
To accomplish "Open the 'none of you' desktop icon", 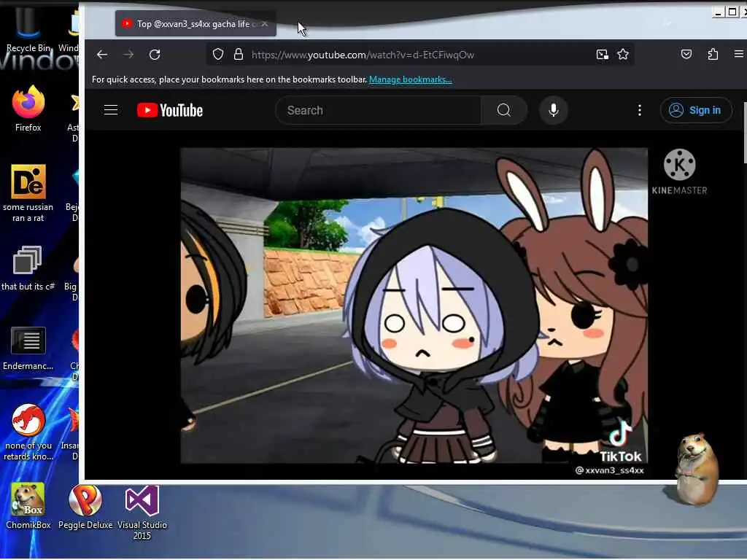I will [28, 432].
